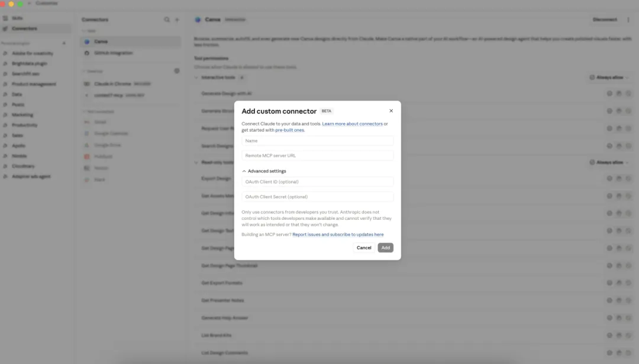Open the Learn more about connectors link
The image size is (639, 364).
point(352,123)
